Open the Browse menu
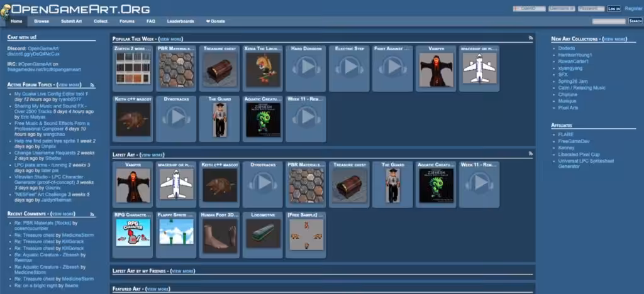Image resolution: width=644 pixels, height=294 pixels. (42, 21)
